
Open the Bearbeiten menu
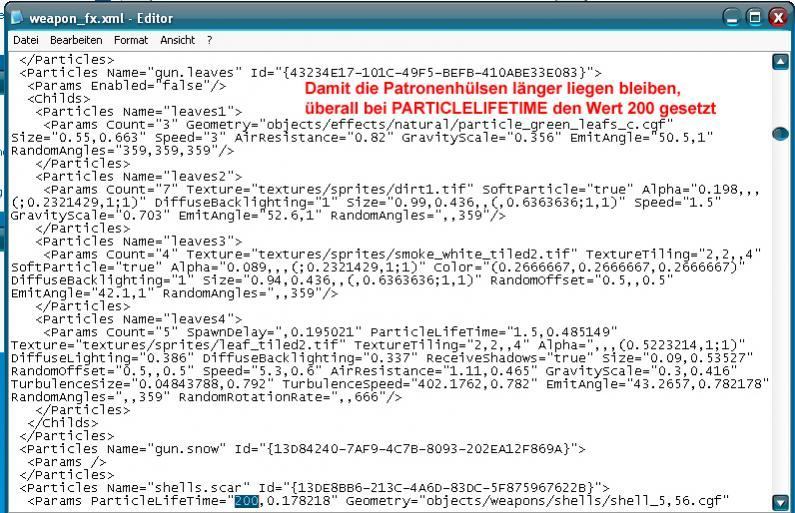click(76, 40)
